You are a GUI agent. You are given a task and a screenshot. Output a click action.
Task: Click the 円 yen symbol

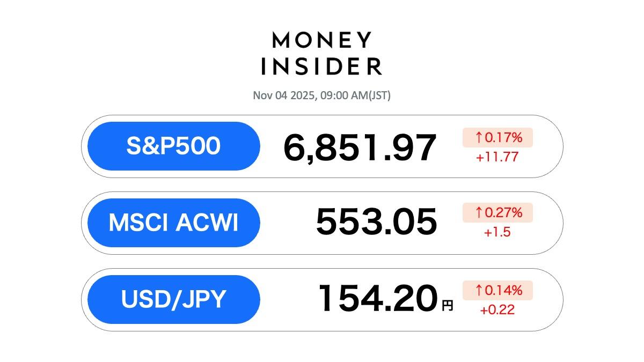coord(447,306)
